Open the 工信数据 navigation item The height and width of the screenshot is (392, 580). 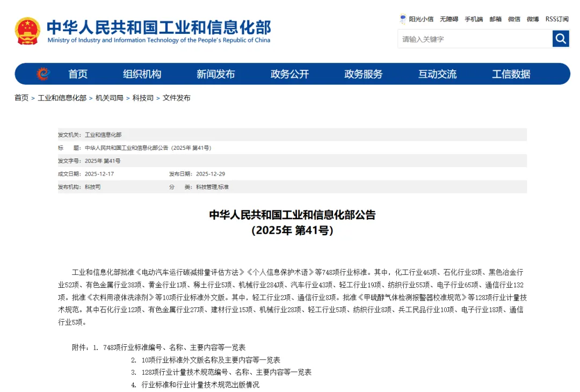(x=511, y=74)
